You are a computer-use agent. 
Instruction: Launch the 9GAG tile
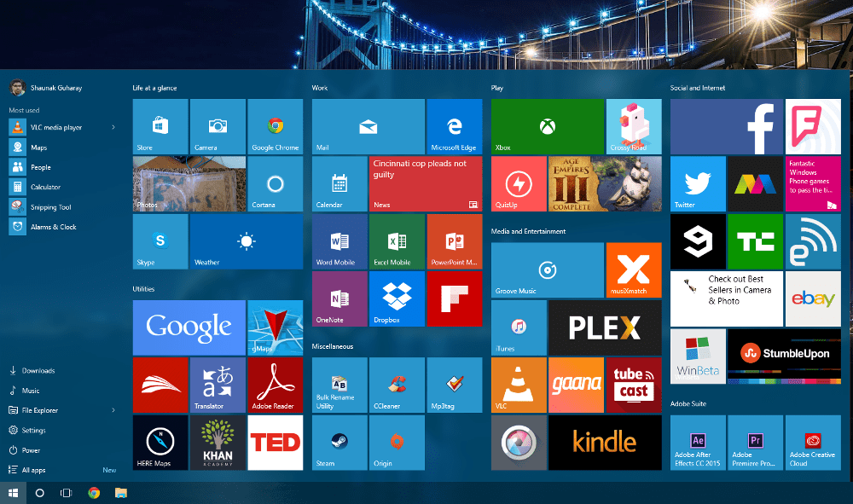tap(698, 241)
